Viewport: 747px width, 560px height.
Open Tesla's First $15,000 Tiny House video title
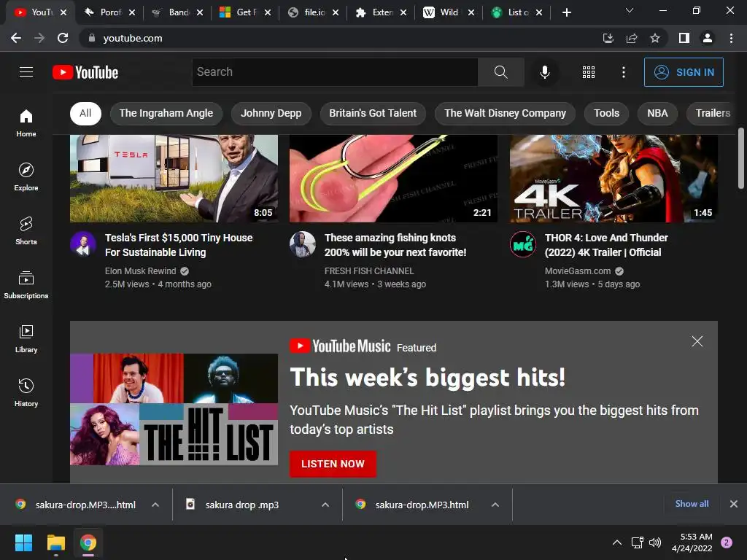tap(179, 245)
